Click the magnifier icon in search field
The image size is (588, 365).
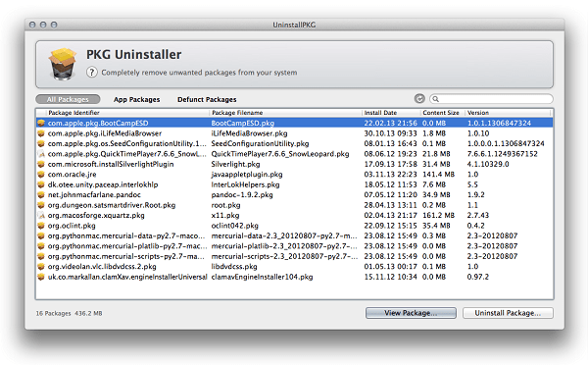(435, 99)
